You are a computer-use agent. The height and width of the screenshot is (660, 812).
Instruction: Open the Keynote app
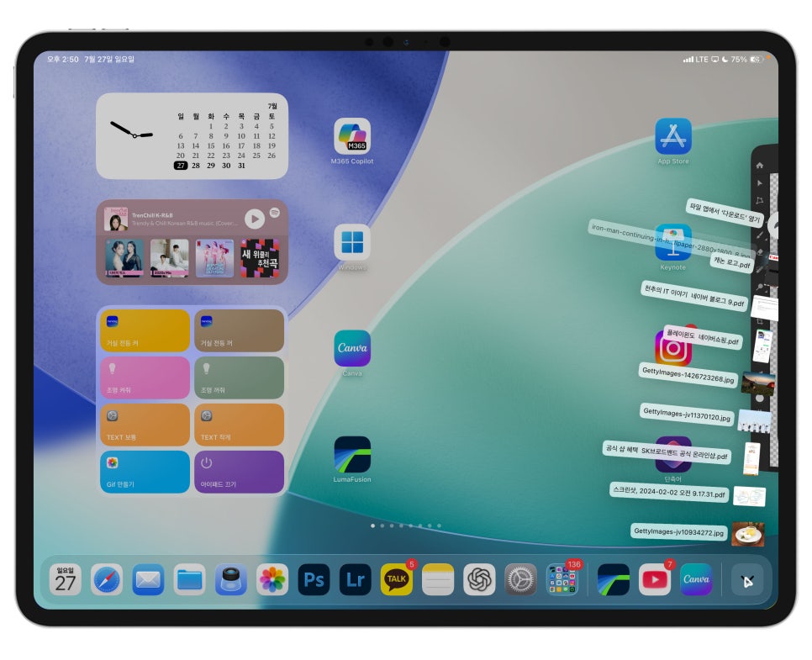click(673, 242)
